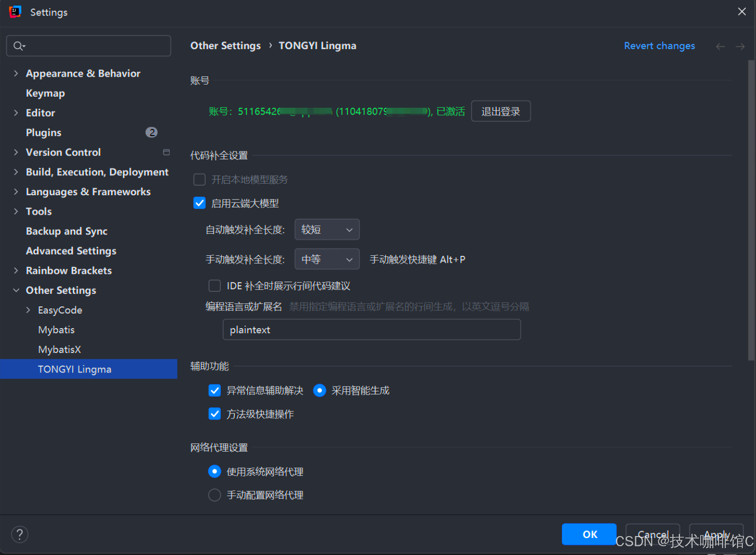This screenshot has width=756, height=555.
Task: Open the Keymap settings page
Action: pyautogui.click(x=45, y=93)
